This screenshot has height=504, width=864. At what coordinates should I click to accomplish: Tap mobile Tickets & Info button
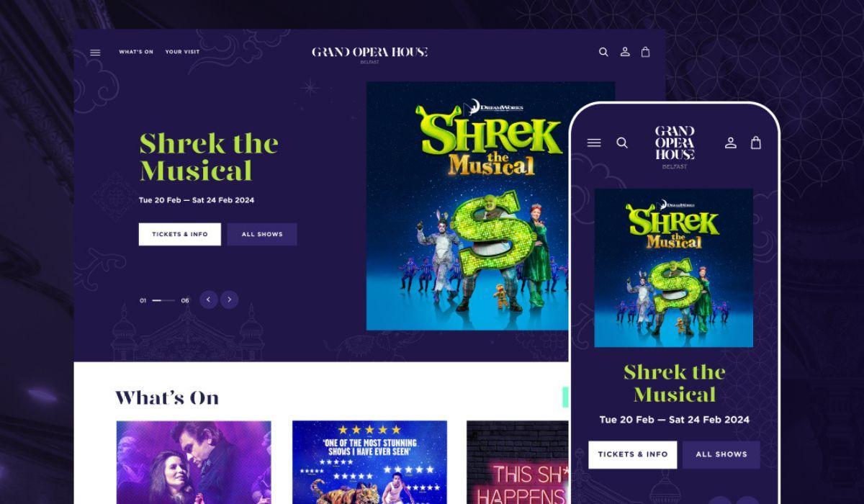point(633,454)
